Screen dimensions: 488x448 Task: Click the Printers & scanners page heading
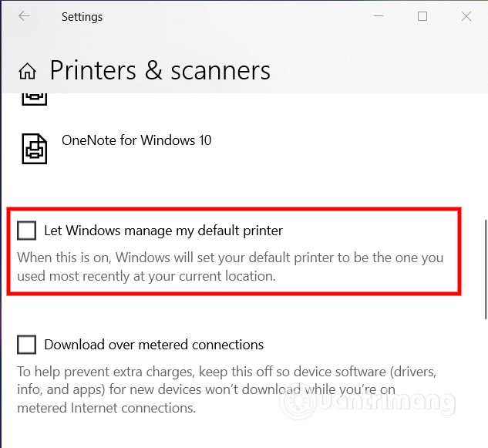point(160,71)
